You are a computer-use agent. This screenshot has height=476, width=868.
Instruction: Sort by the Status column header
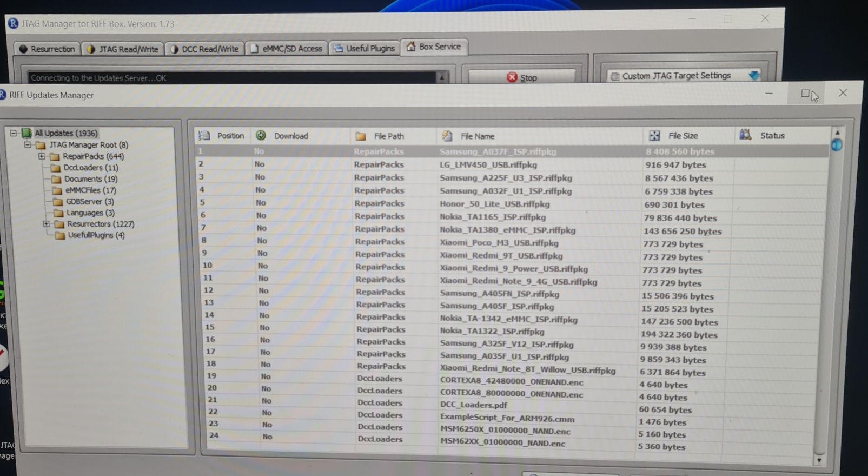pyautogui.click(x=781, y=135)
